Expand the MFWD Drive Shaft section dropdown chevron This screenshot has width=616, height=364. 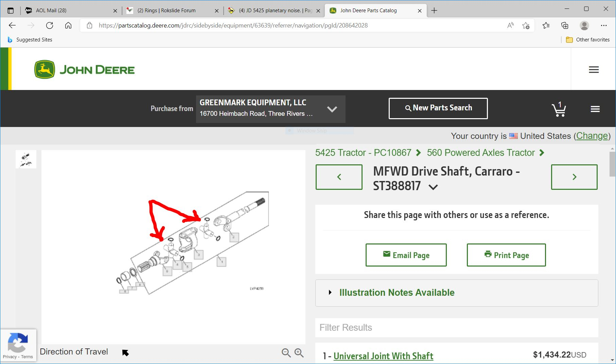[433, 187]
